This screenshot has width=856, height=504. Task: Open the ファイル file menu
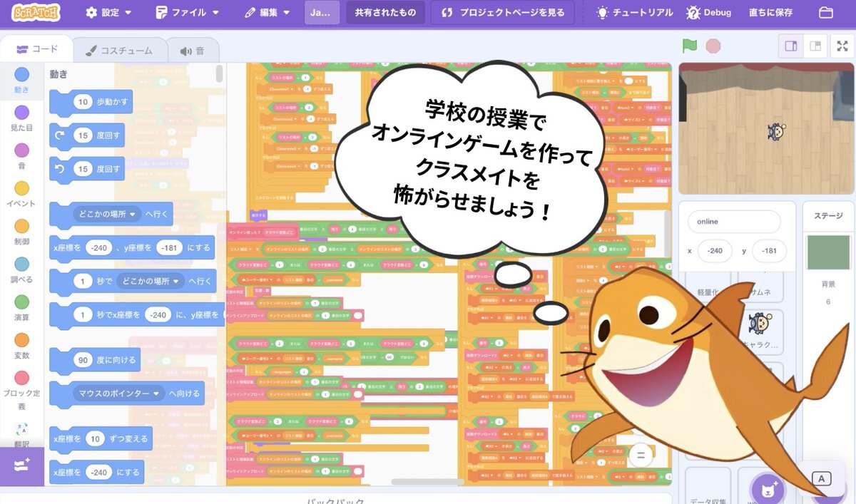(x=187, y=12)
